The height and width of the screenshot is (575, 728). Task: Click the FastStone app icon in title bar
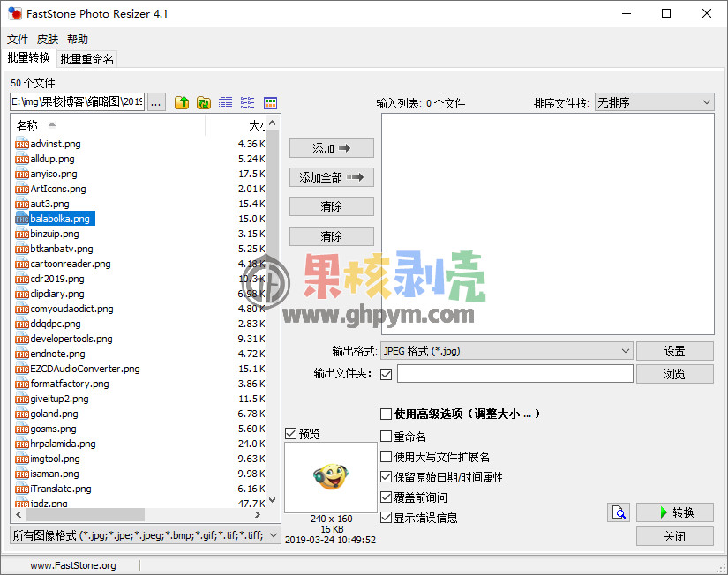click(x=15, y=13)
